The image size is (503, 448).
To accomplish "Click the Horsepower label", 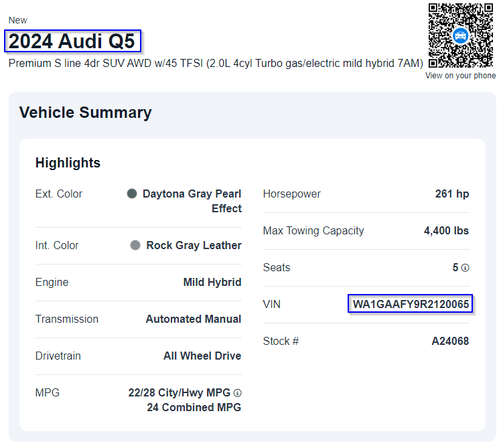I will point(291,194).
